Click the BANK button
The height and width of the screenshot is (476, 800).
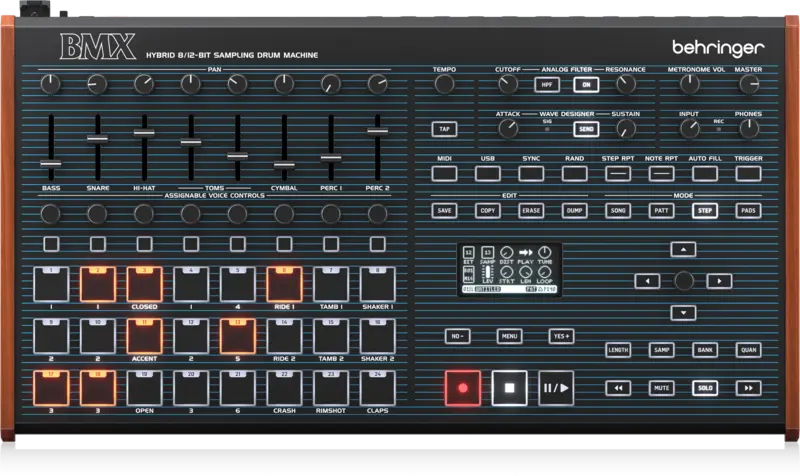(x=705, y=350)
